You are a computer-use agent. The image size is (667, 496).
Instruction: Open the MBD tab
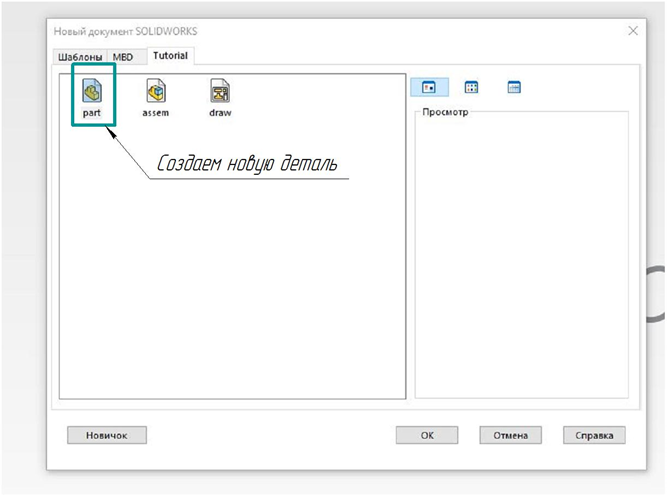point(123,57)
